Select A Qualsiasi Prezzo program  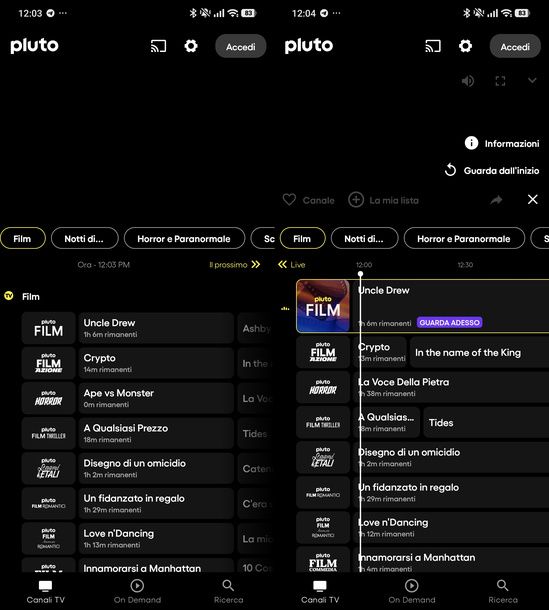pyautogui.click(x=156, y=433)
